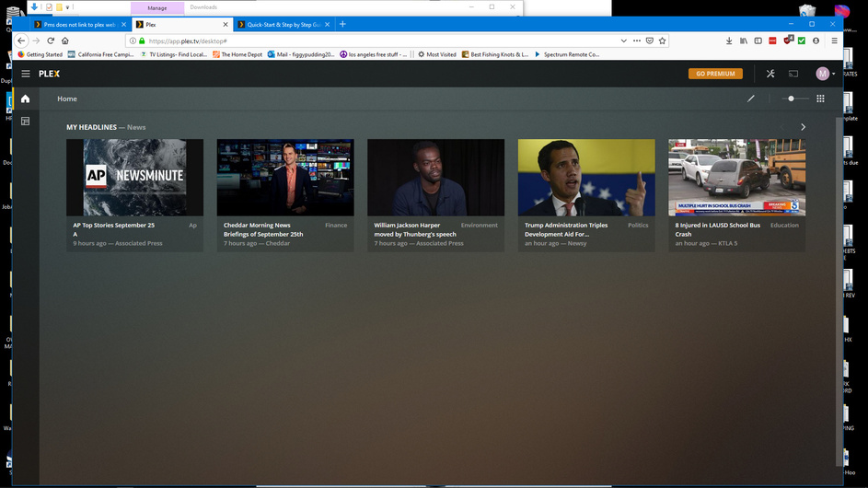Open Spectrum Remote Co... bookmark
Viewport: 868px width, 488px height.
click(x=566, y=54)
